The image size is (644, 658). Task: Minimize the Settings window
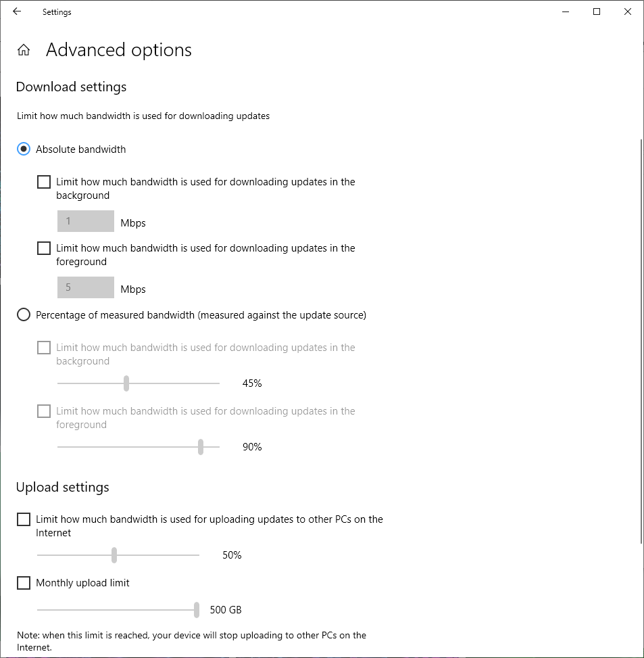pyautogui.click(x=566, y=11)
